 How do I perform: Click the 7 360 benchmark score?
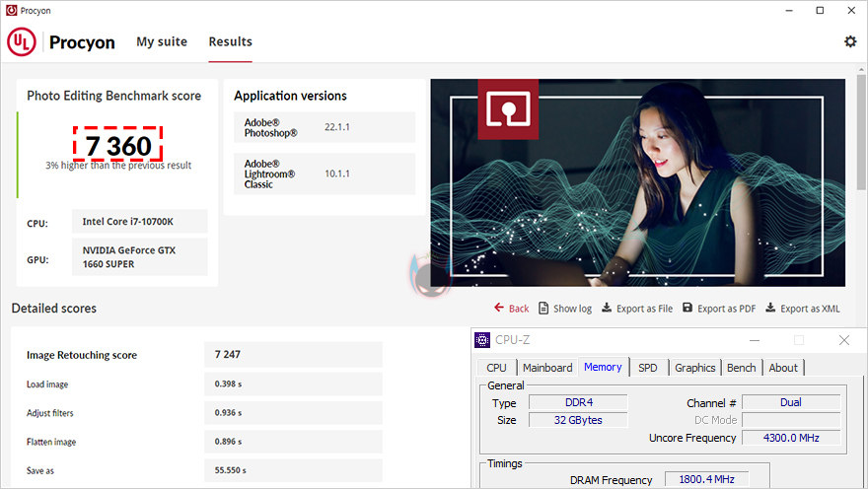click(x=118, y=146)
